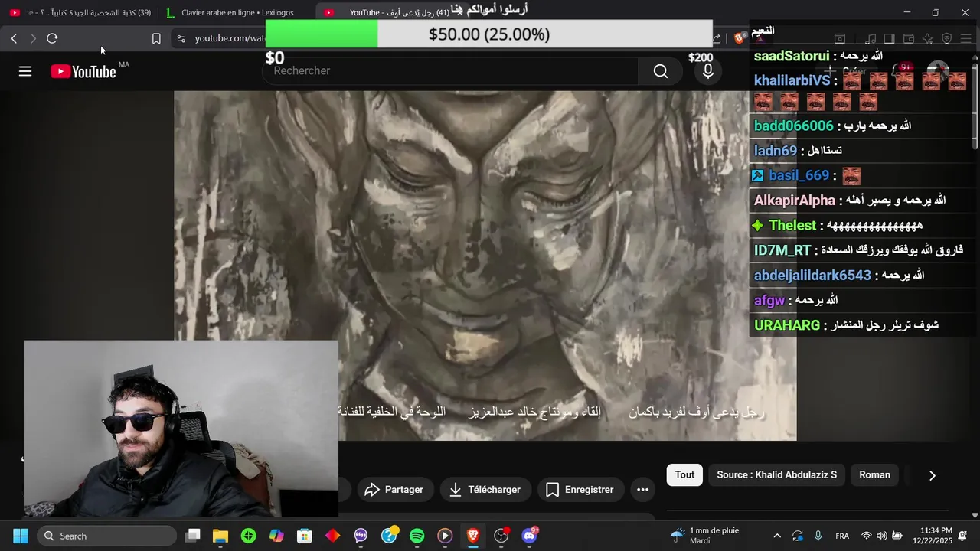Open Microsoft Store from taskbar

[x=305, y=536]
